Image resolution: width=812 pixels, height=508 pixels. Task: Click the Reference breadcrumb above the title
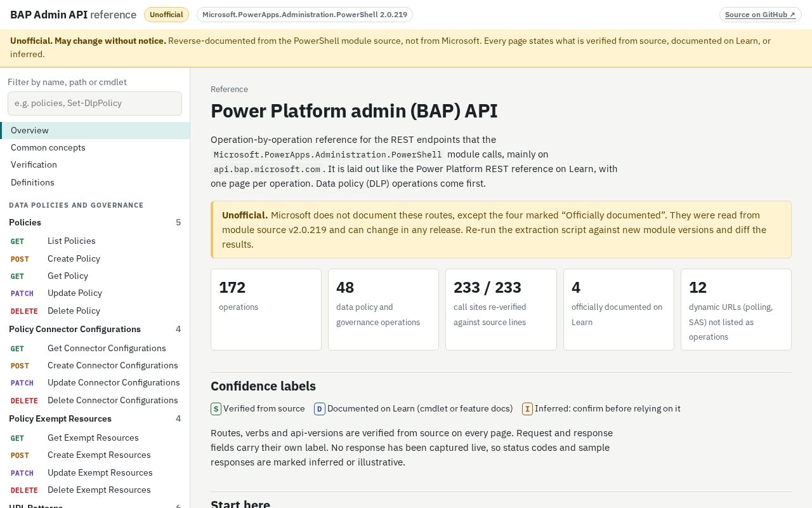229,90
